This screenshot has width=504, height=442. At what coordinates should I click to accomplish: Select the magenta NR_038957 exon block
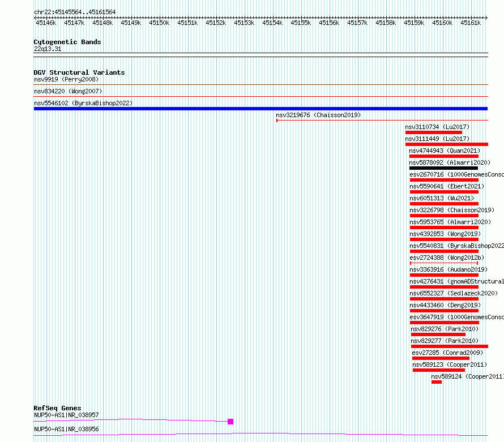coord(230,422)
